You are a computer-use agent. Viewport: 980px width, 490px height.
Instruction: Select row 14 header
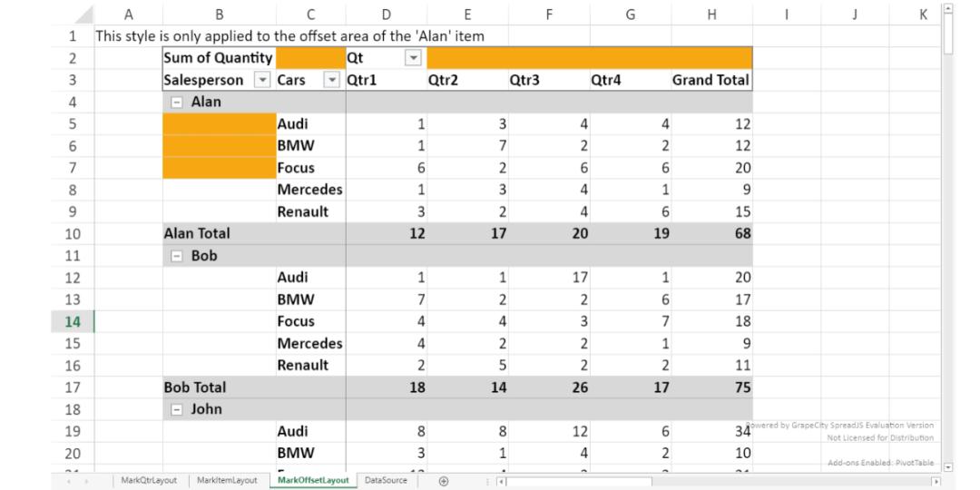point(73,321)
